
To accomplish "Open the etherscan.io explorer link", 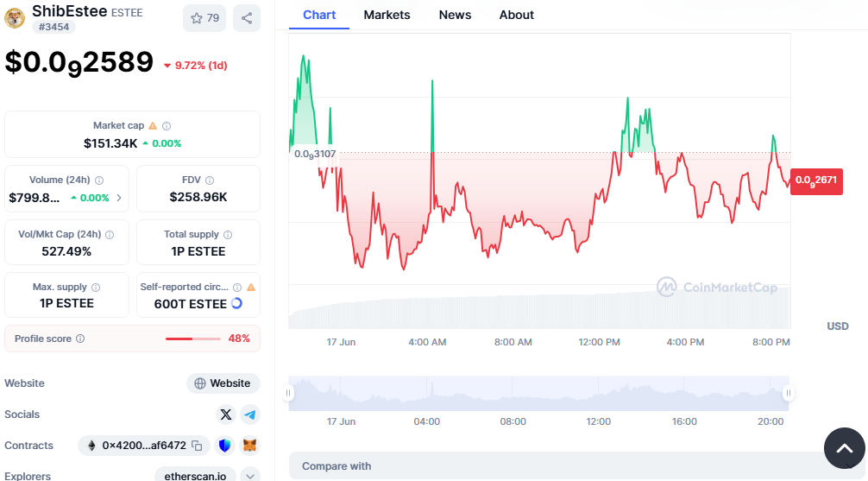I will (x=195, y=476).
